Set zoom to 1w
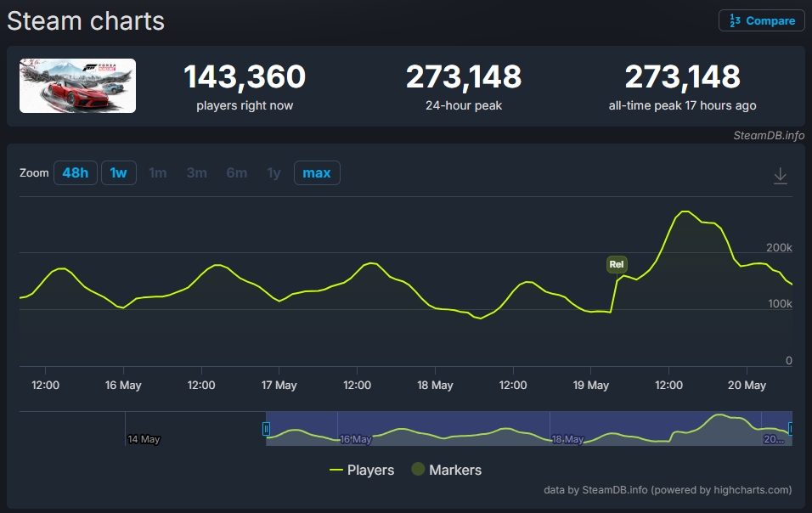 [119, 173]
